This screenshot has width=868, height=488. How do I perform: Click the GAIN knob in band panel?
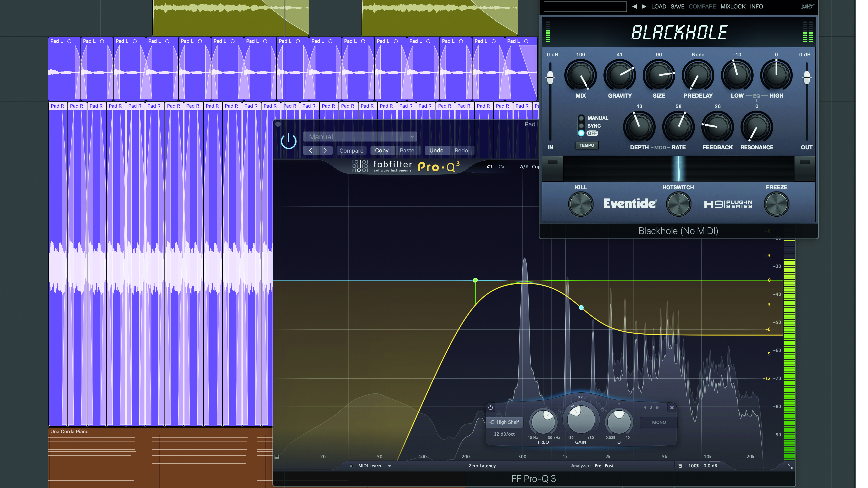pyautogui.click(x=581, y=419)
